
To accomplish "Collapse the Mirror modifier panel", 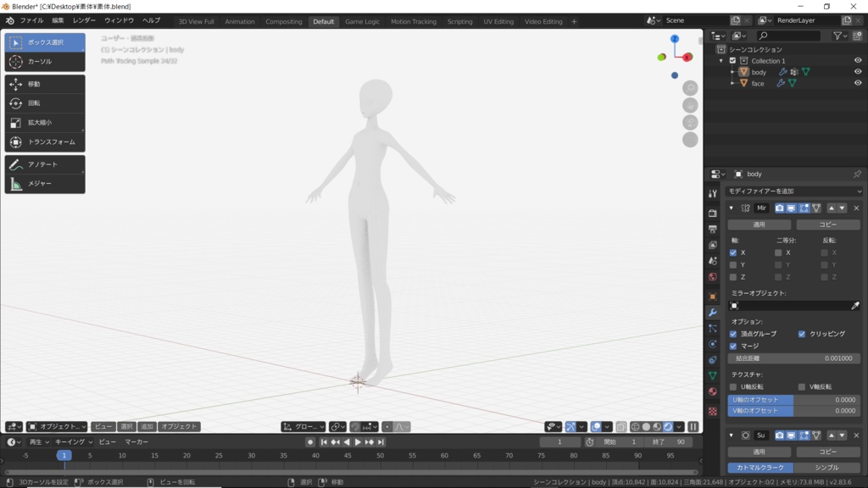I will (732, 208).
